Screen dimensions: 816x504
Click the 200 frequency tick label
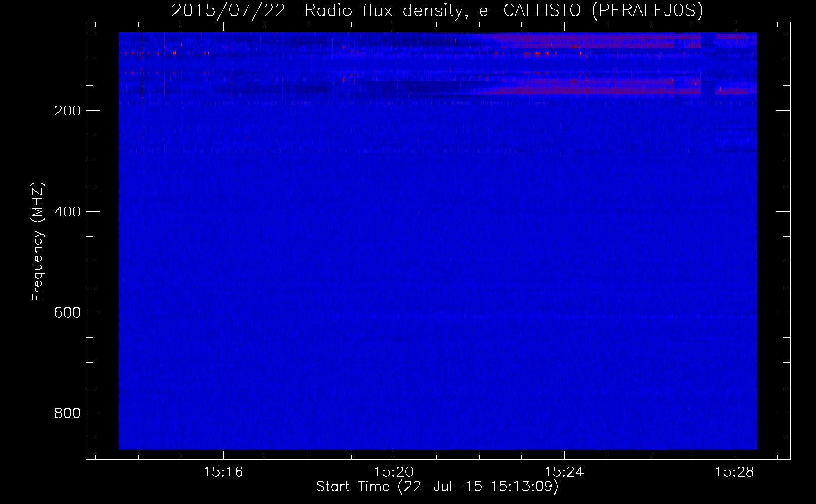tap(68, 111)
